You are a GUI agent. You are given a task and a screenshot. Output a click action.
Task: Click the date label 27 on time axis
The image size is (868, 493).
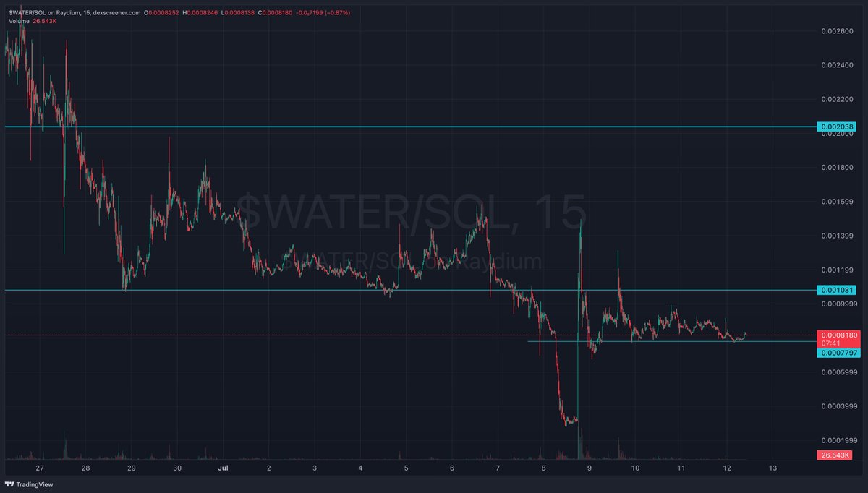coord(40,468)
